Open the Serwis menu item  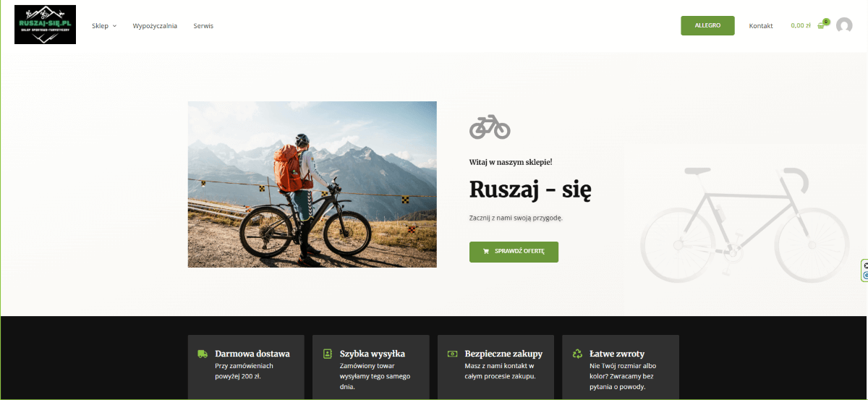click(203, 26)
